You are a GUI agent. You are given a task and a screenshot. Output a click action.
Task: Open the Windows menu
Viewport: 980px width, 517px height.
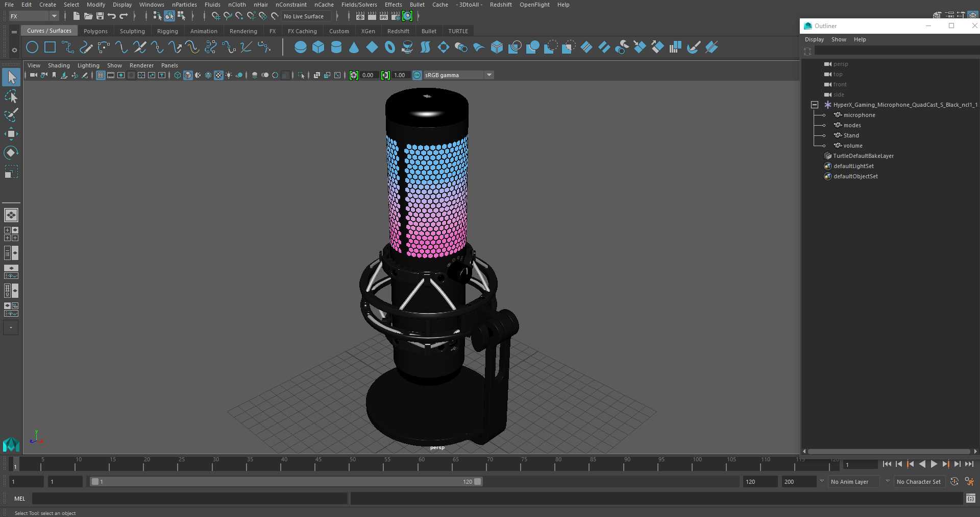(x=152, y=5)
